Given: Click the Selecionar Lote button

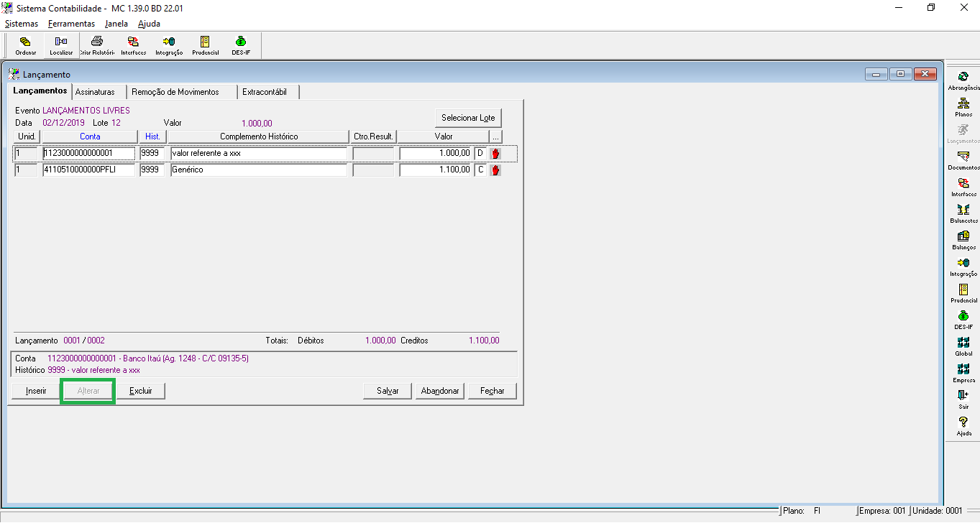Looking at the screenshot, I should coord(468,118).
